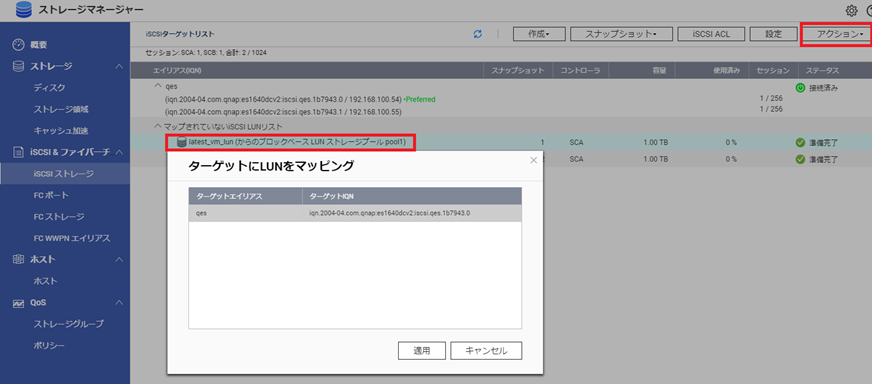The image size is (872, 385).
Task: Click the キャンセル button in dialog
Action: point(486,351)
